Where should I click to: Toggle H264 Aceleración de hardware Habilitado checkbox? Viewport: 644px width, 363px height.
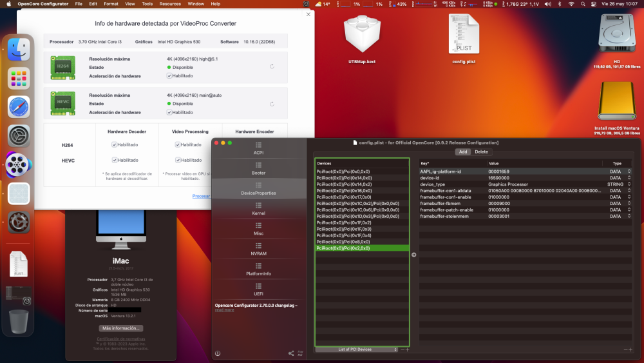click(169, 75)
